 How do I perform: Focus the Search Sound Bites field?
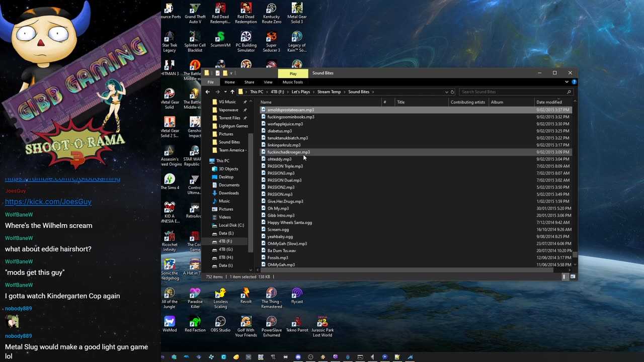[516, 92]
